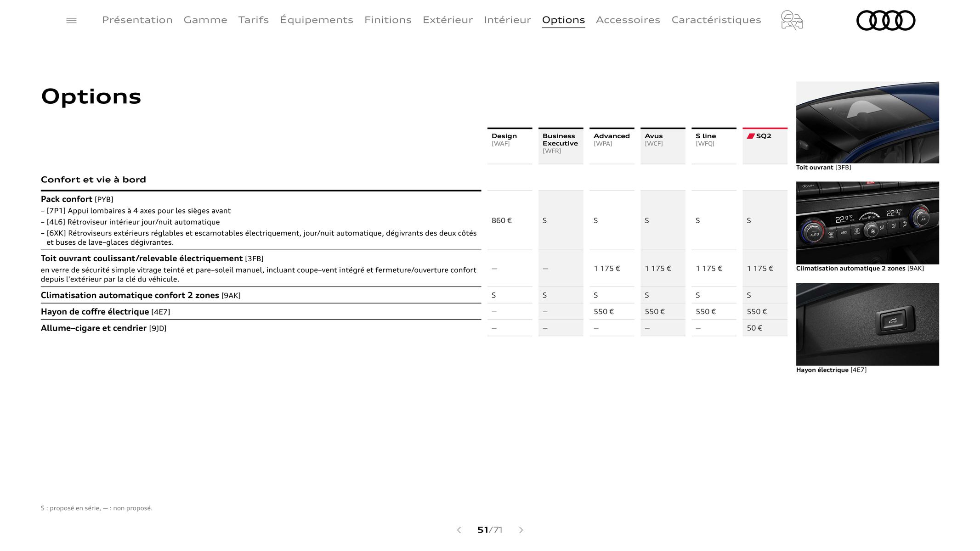Open the Finitions tab
The height and width of the screenshot is (551, 980).
click(388, 20)
